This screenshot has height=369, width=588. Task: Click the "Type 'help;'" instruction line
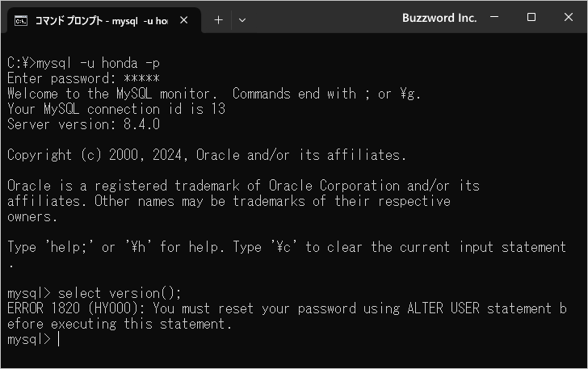point(287,247)
